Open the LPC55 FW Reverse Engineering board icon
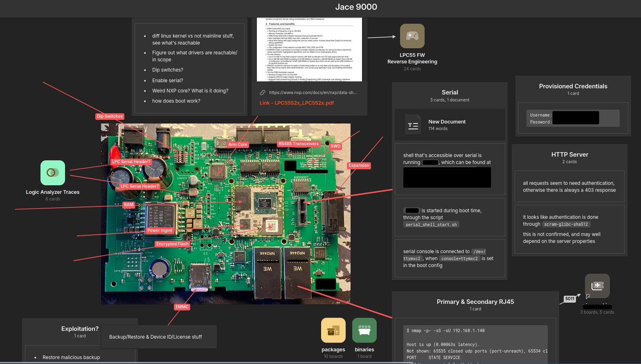Screen dimensions: 641x364 412,36
